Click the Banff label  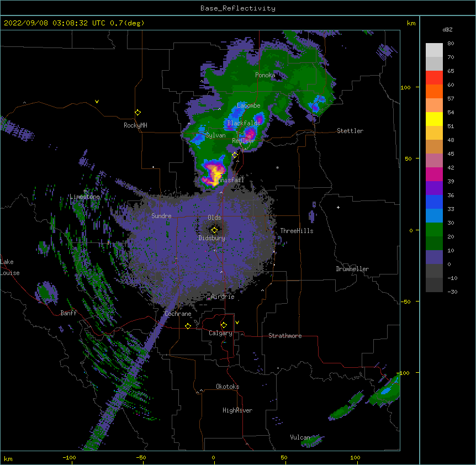click(68, 313)
